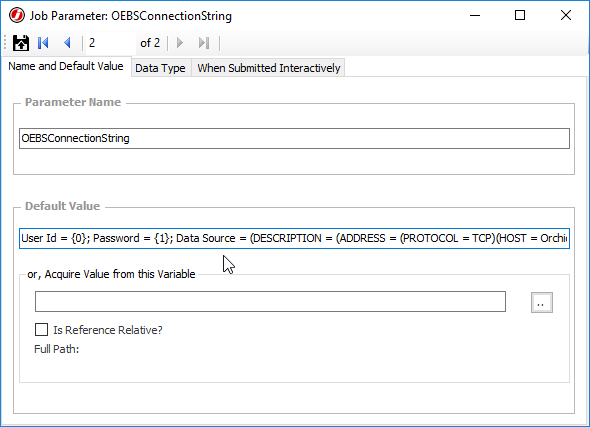This screenshot has height=427, width=590.
Task: Click the application logo in title bar
Action: 17,16
